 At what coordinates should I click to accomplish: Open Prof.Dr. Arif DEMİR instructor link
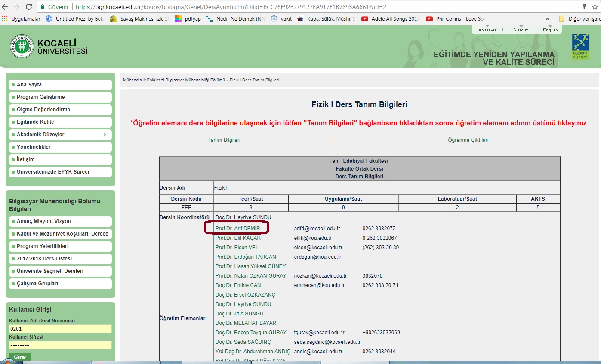pyautogui.click(x=237, y=229)
